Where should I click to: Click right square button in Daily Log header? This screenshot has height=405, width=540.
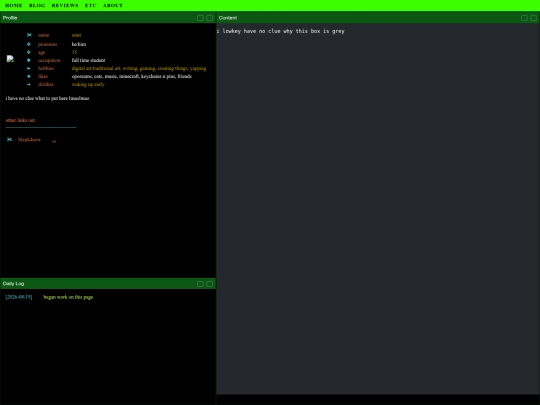(209, 284)
